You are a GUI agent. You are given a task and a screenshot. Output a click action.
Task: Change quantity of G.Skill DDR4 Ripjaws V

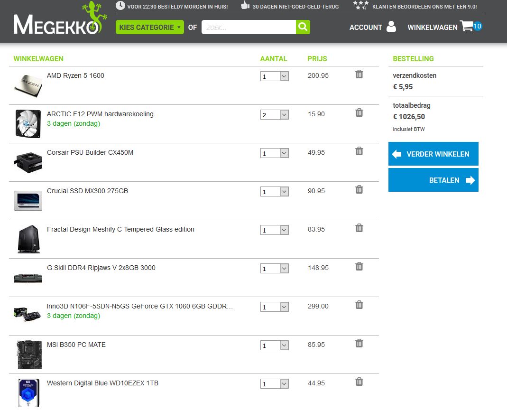(x=275, y=269)
